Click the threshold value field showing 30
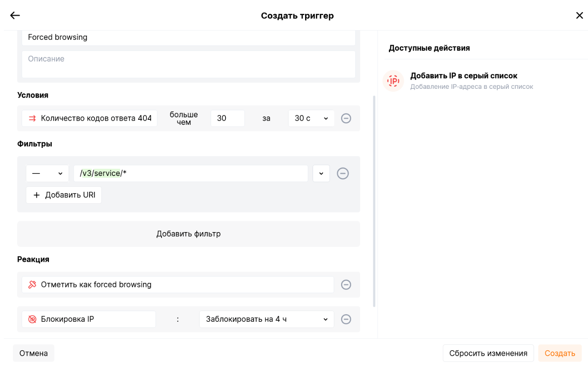The width and height of the screenshot is (588, 367). tap(228, 118)
